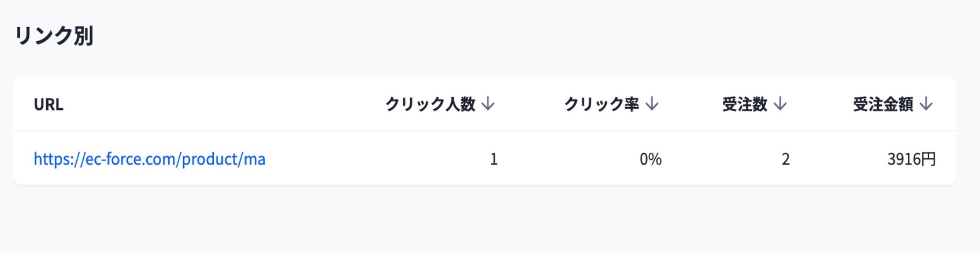Click the 別 character in the heading
The height and width of the screenshot is (253, 980).
[83, 36]
